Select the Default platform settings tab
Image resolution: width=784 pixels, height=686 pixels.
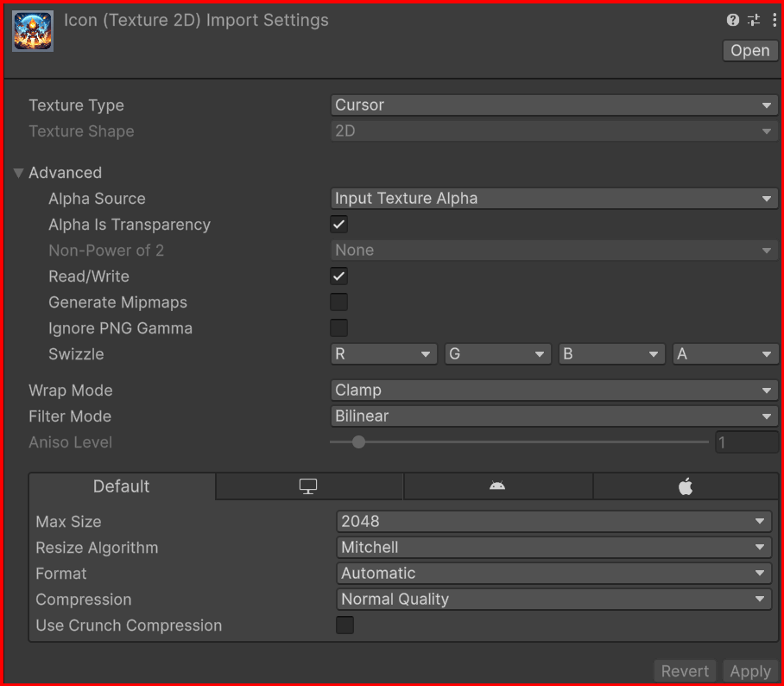pyautogui.click(x=122, y=486)
